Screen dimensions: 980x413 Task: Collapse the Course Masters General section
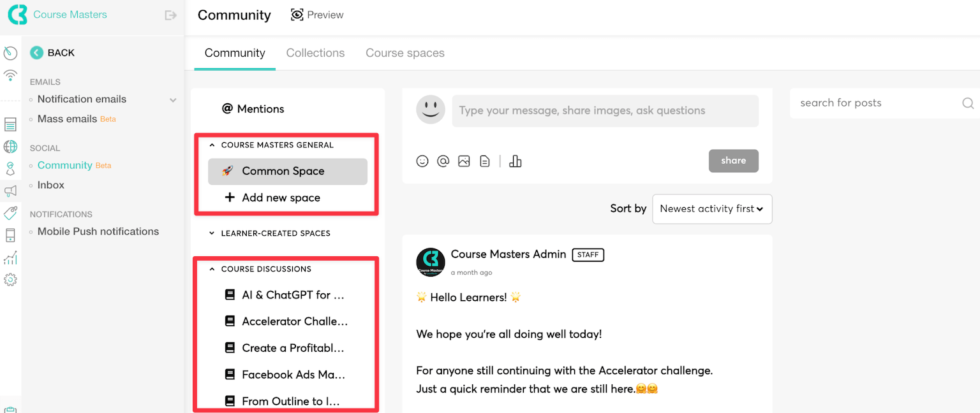(212, 145)
